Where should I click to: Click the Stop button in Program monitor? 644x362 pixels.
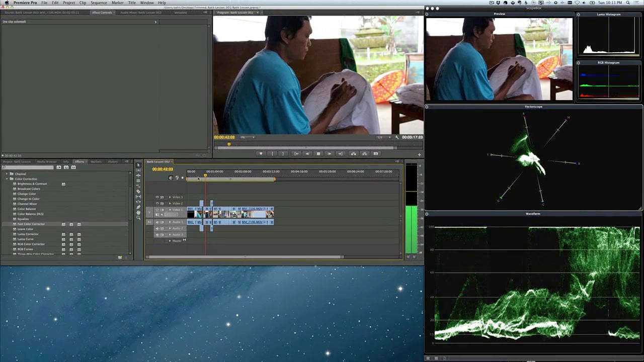click(318, 154)
